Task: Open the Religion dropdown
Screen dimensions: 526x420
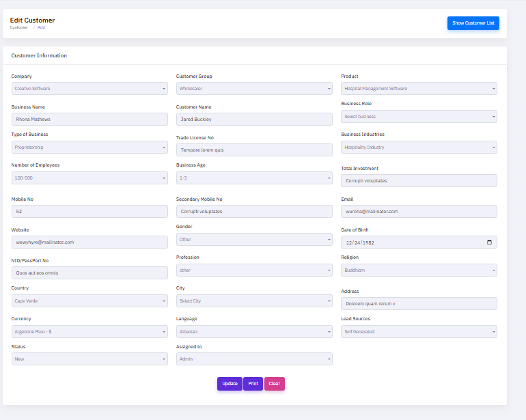Action: tap(419, 270)
